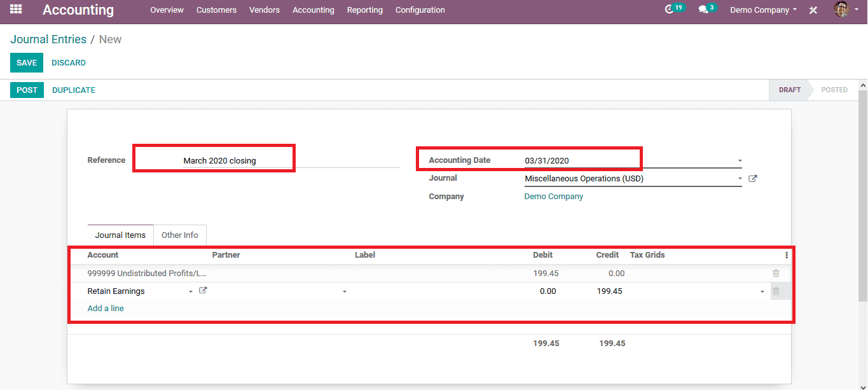Open the Accounting Date picker dropdown arrow
This screenshot has height=390, width=868.
[x=740, y=161]
